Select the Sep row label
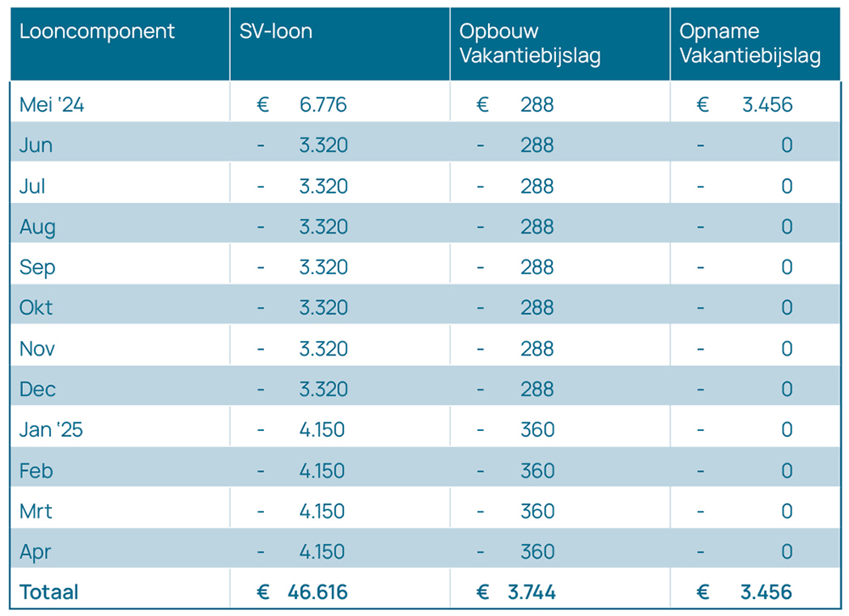The width and height of the screenshot is (849, 616). [x=37, y=267]
